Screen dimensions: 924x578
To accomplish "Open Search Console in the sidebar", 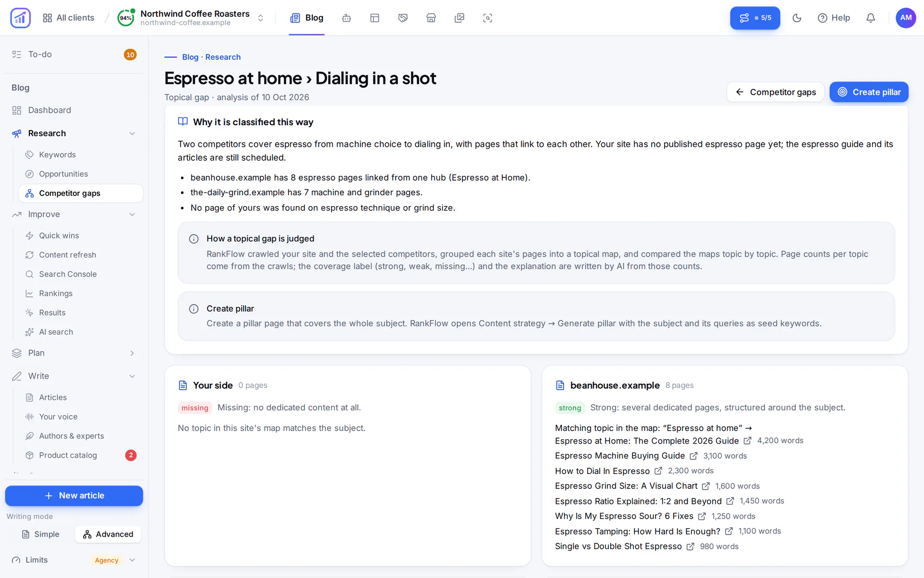I will [x=81, y=274].
